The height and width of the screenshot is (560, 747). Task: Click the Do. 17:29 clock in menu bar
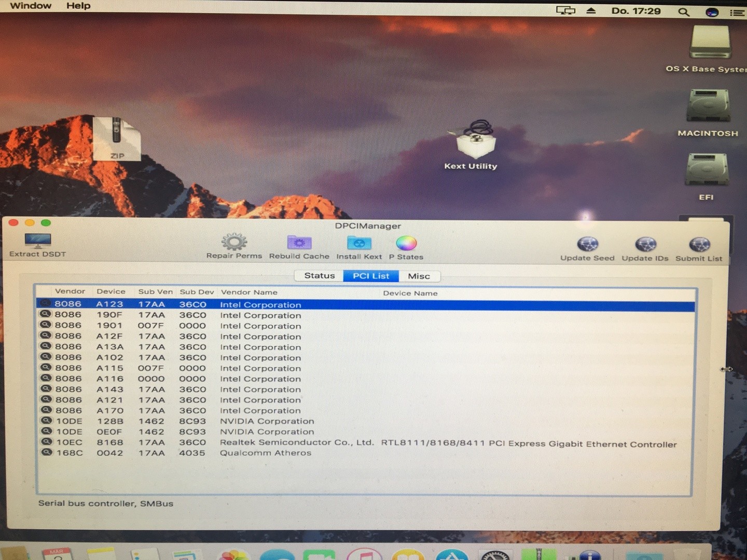pyautogui.click(x=636, y=11)
